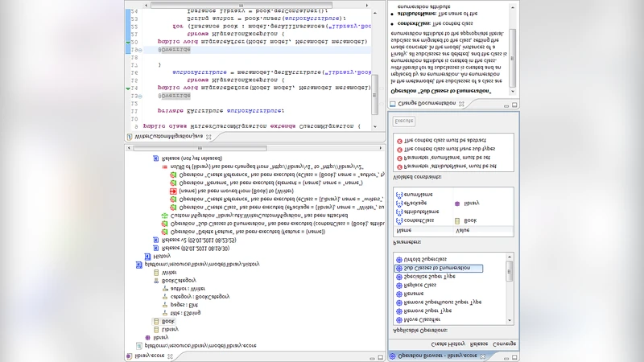Click the Create History link

click(x=448, y=344)
